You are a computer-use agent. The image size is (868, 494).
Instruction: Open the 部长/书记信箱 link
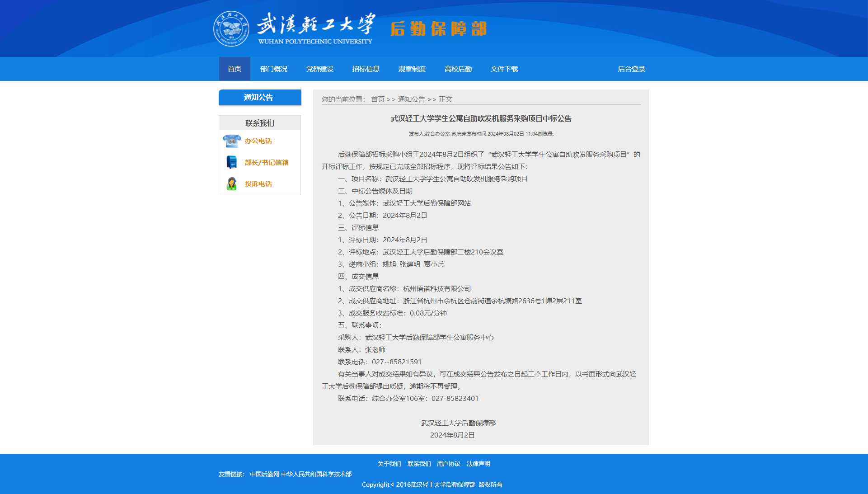[x=267, y=163]
